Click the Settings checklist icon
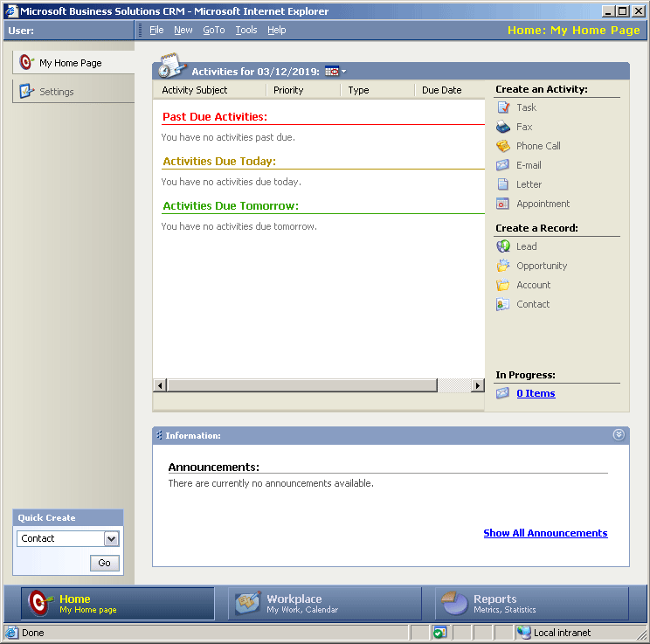The image size is (650, 644). point(26,91)
